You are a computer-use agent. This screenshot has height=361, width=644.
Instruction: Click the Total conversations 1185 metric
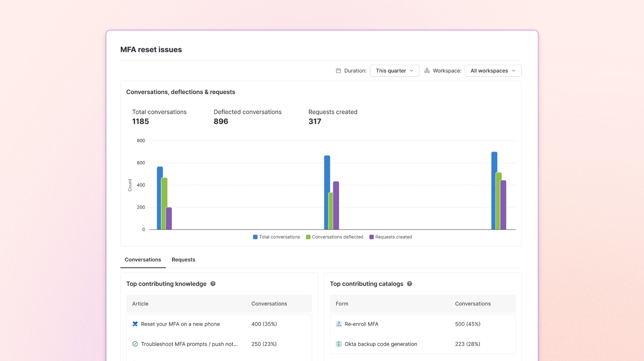[x=159, y=117]
